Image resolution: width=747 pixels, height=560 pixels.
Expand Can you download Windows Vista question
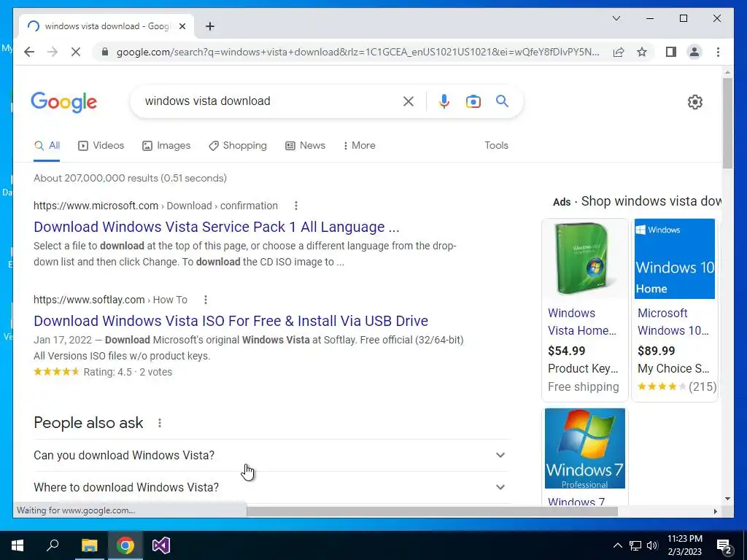pyautogui.click(x=271, y=455)
